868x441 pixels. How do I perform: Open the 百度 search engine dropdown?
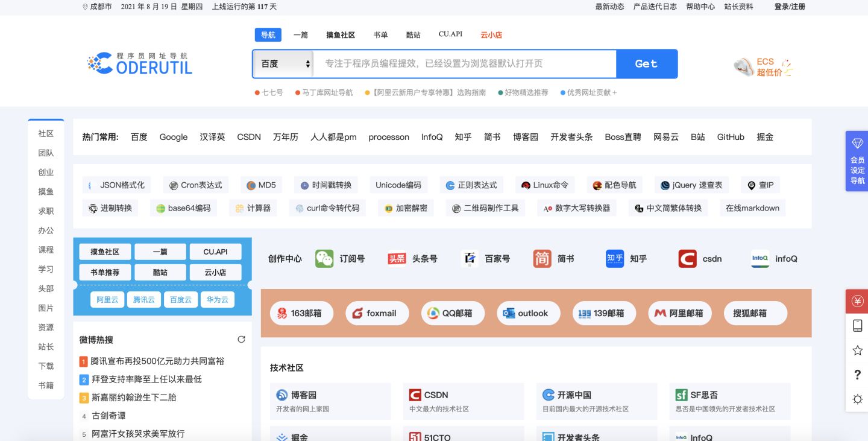pos(283,63)
